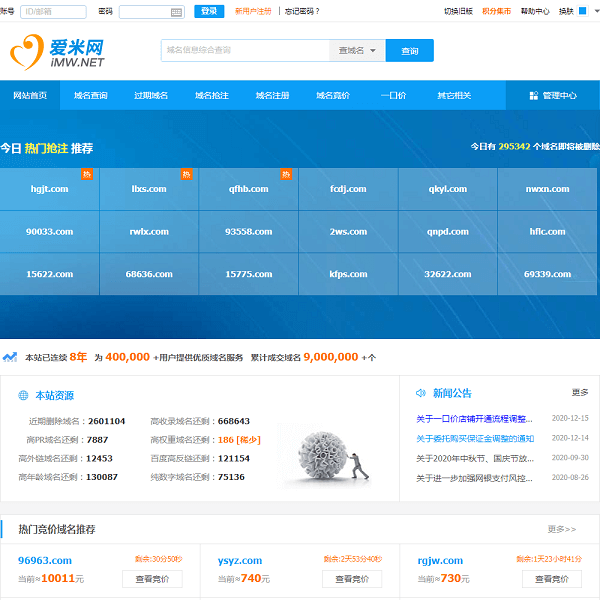Image resolution: width=600 pixels, height=600 pixels.
Task: Select the rwlx.com domain tile
Action: pyautogui.click(x=149, y=232)
